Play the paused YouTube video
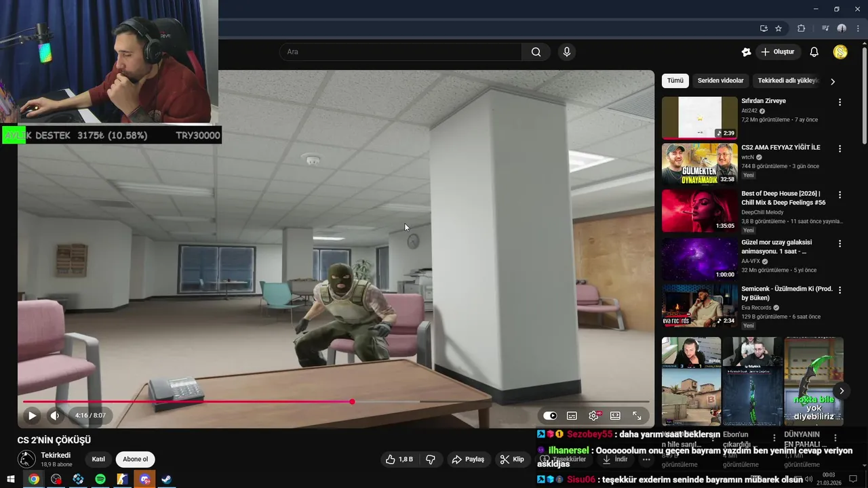The image size is (868, 488). pos(32,415)
